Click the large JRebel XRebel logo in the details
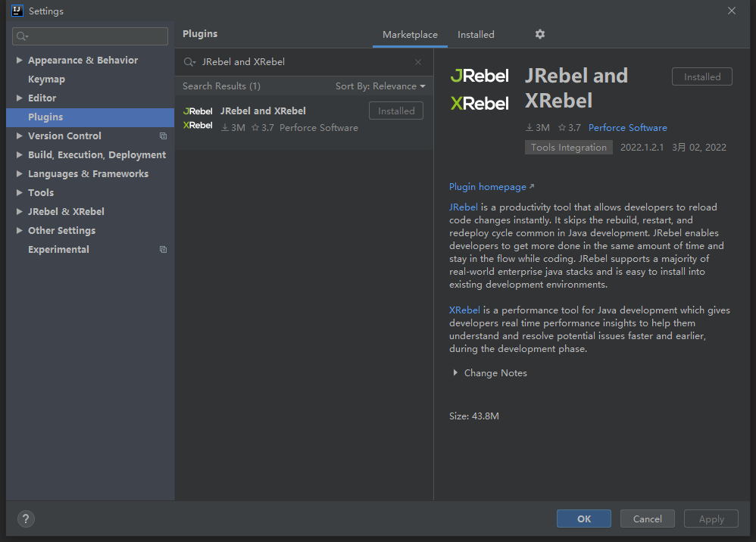The height and width of the screenshot is (542, 756). coord(480,89)
